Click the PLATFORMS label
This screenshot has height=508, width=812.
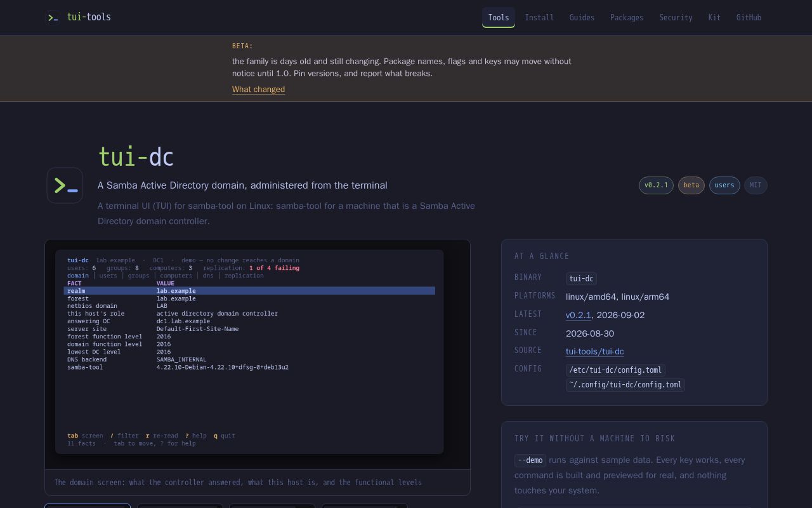click(535, 296)
